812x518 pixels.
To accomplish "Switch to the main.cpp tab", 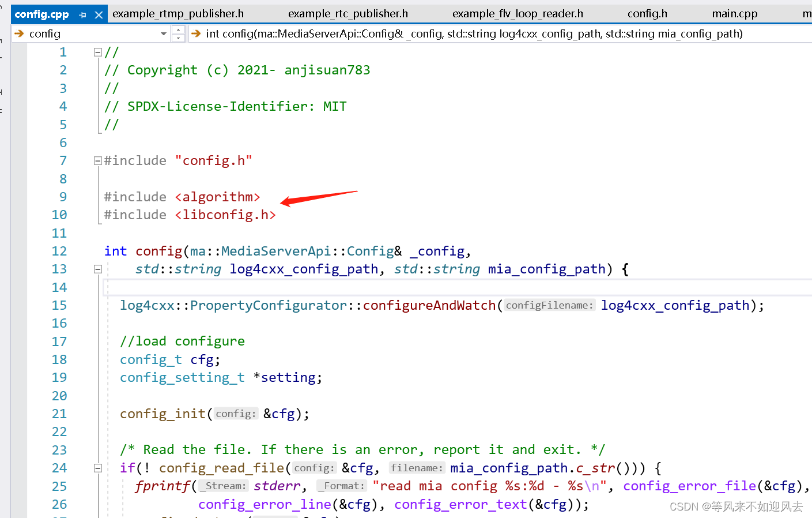I will click(x=734, y=13).
